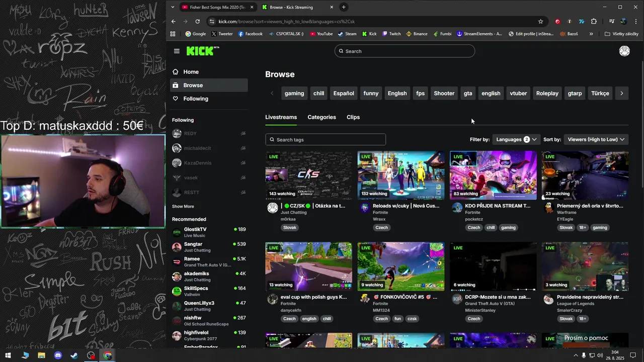Select the gaming tag chip
Screen dimensions: 644x362
pos(294,94)
